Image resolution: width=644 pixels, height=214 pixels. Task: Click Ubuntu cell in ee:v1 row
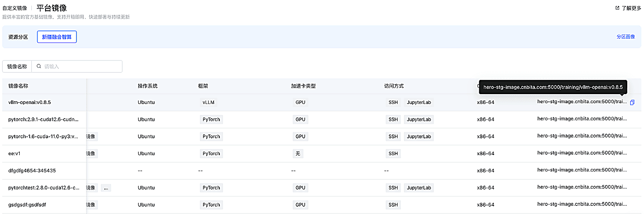pyautogui.click(x=146, y=153)
